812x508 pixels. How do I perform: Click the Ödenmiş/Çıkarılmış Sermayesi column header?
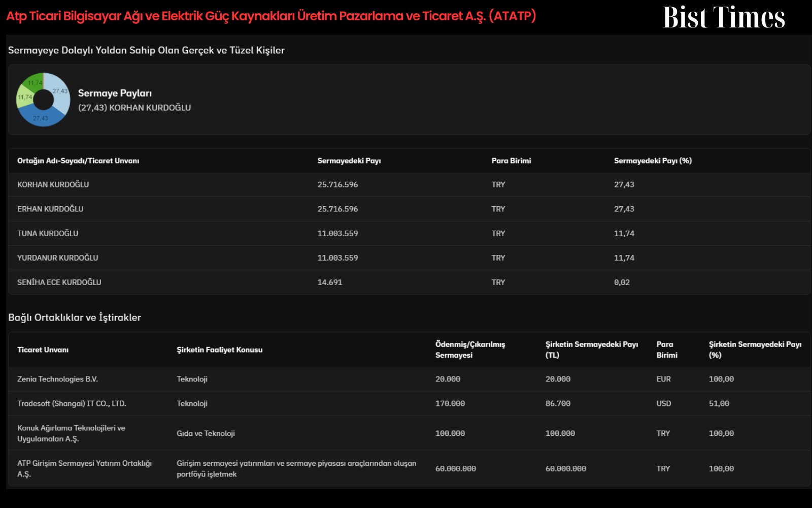470,350
